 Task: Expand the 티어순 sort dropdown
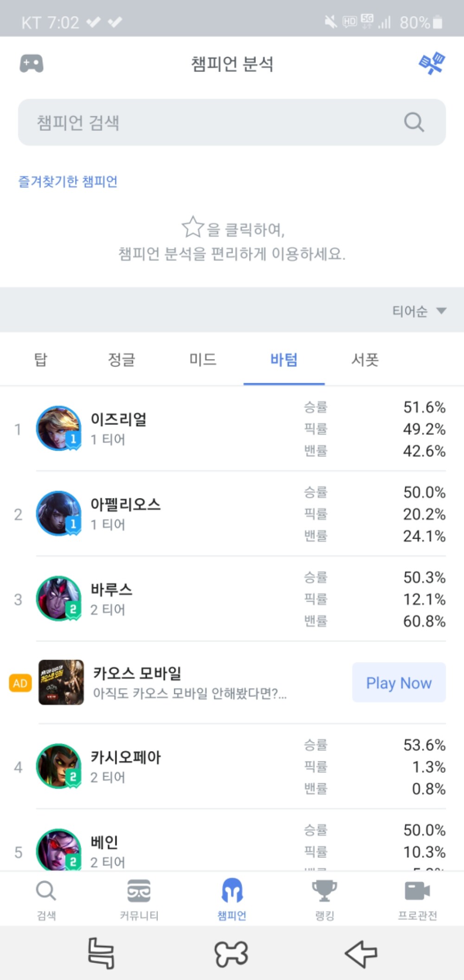click(x=419, y=311)
